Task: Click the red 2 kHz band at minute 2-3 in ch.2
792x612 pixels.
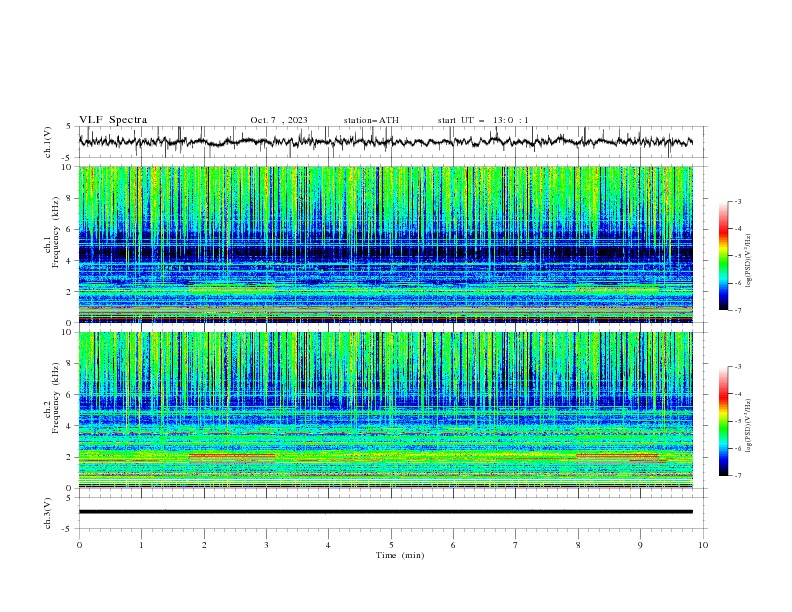Action: (x=232, y=455)
